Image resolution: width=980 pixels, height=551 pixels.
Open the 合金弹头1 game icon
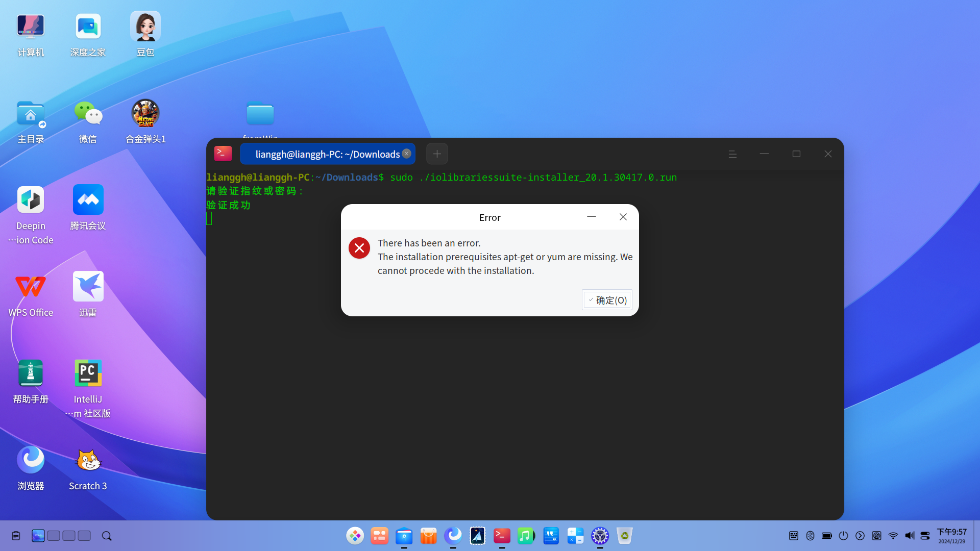tap(145, 121)
